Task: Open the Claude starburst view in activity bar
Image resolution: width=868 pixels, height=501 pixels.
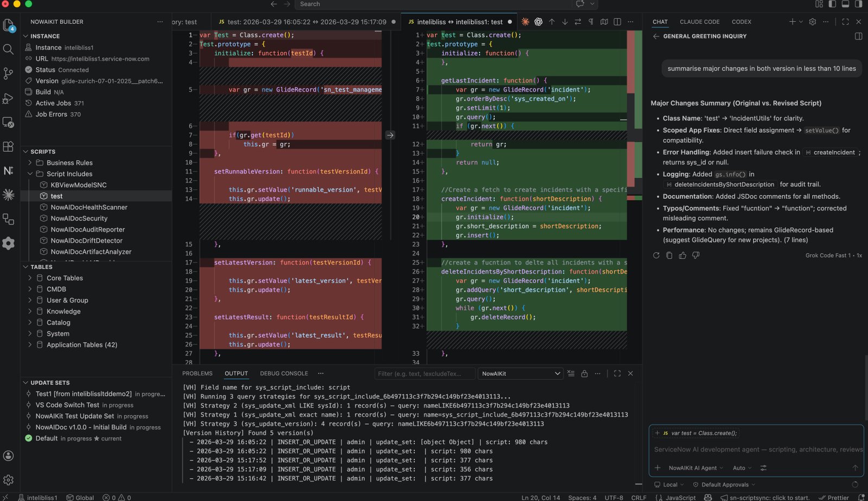Action: point(8,195)
